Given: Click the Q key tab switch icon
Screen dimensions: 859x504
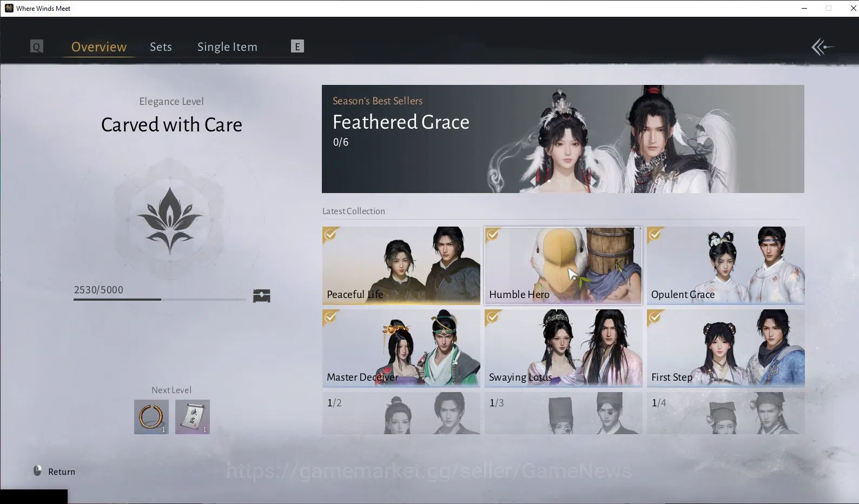Looking at the screenshot, I should click(x=36, y=47).
